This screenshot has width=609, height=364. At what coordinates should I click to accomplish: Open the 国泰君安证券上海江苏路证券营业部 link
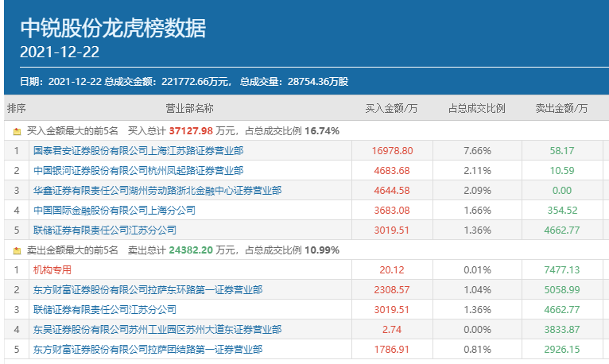coord(138,150)
